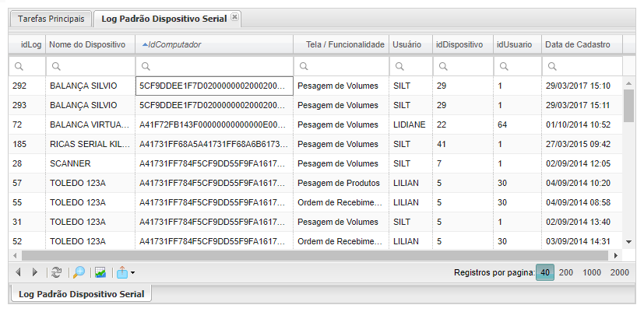This screenshot has width=644, height=312.
Task: Click the export icon in bottom toolbar
Action: coord(121,272)
